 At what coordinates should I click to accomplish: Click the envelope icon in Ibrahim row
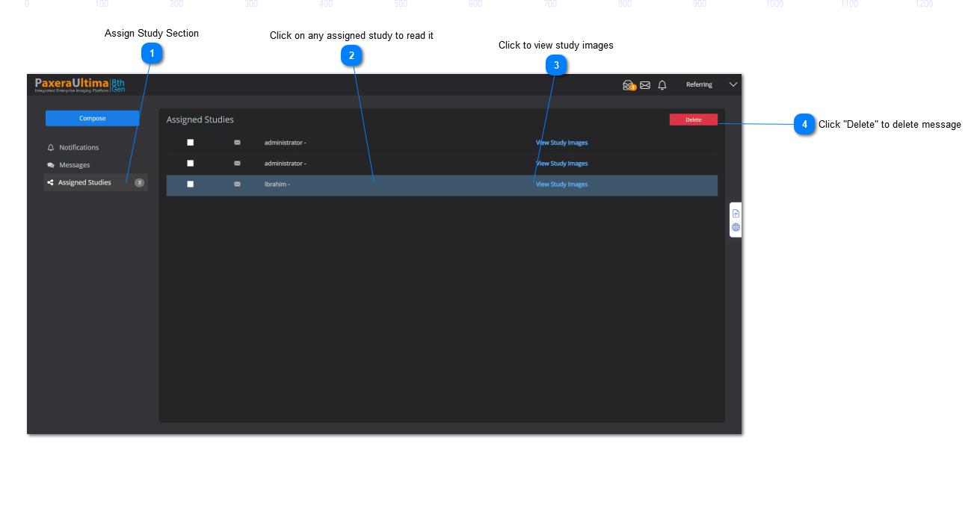[x=238, y=185]
